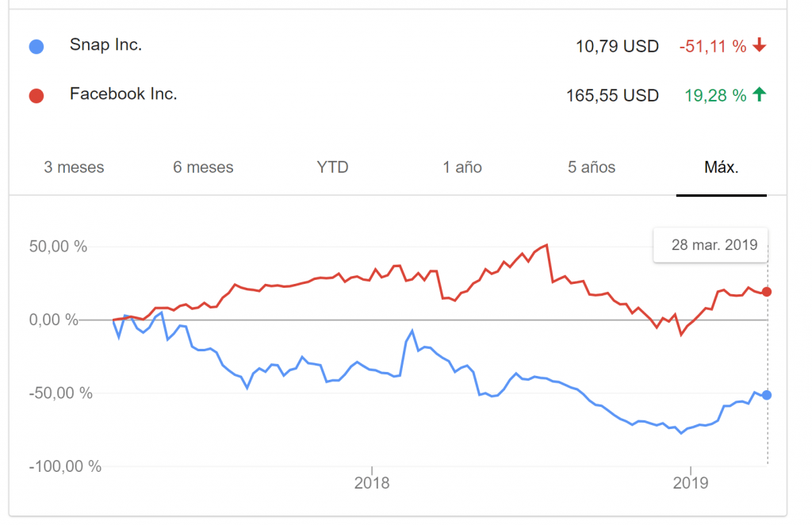This screenshot has width=812, height=525.
Task: Select the Máx. range tab
Action: click(722, 167)
